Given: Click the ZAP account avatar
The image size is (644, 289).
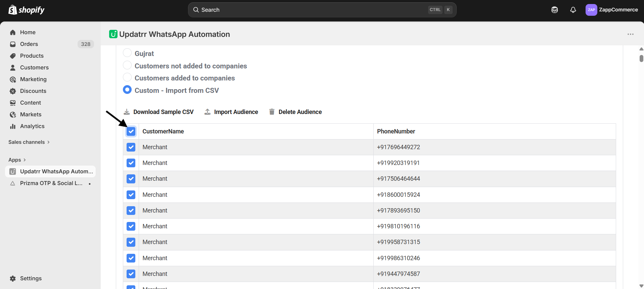Looking at the screenshot, I should (591, 10).
